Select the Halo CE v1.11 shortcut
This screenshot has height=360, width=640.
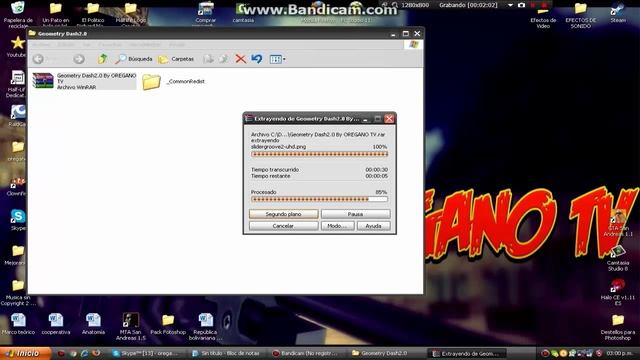(618, 292)
